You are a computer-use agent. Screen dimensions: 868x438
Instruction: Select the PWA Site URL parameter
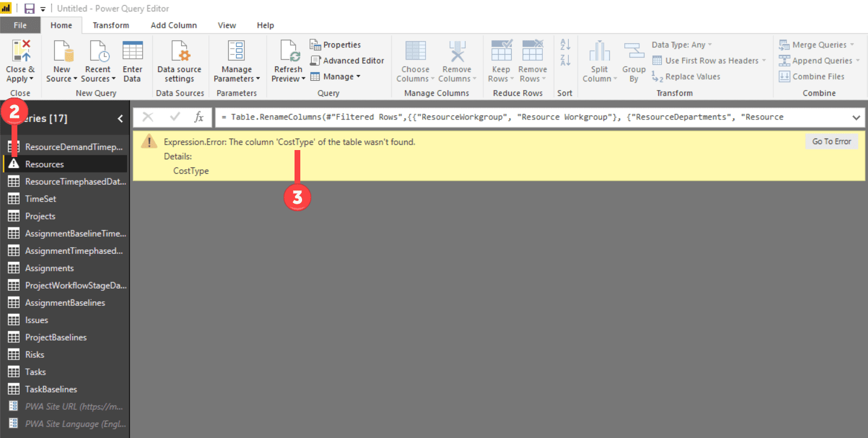[x=65, y=406]
